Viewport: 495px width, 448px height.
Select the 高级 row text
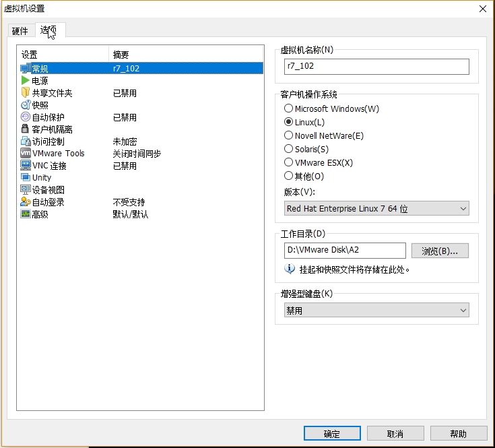pyautogui.click(x=40, y=214)
